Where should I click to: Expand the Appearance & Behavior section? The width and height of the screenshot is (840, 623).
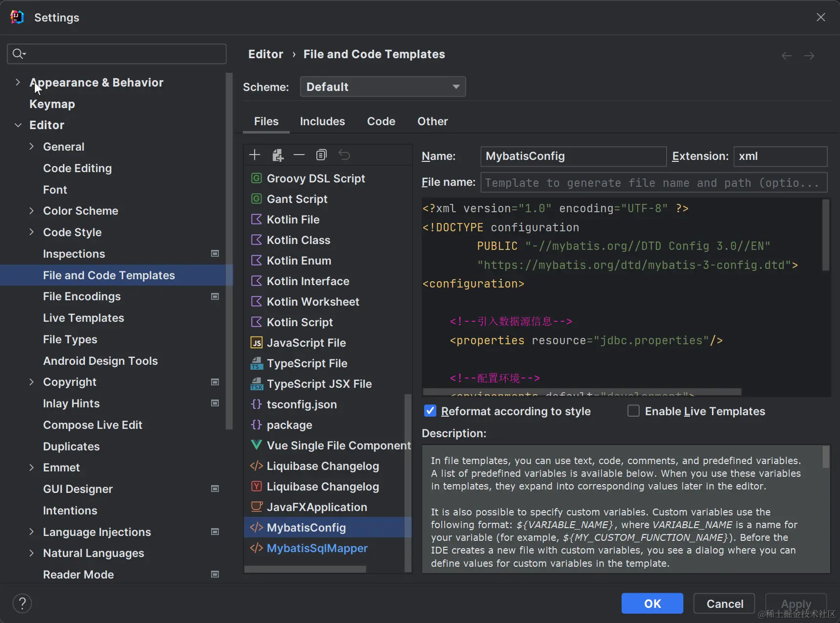(18, 82)
